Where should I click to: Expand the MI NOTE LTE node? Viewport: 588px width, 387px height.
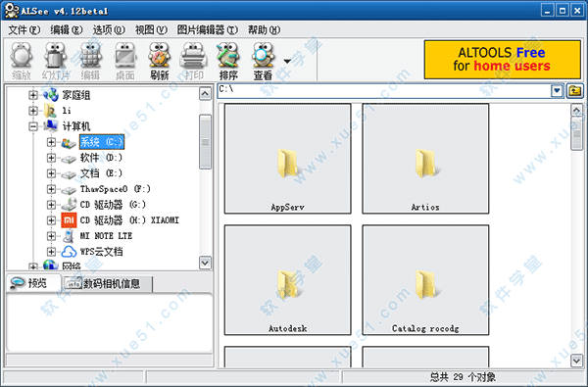coord(51,236)
